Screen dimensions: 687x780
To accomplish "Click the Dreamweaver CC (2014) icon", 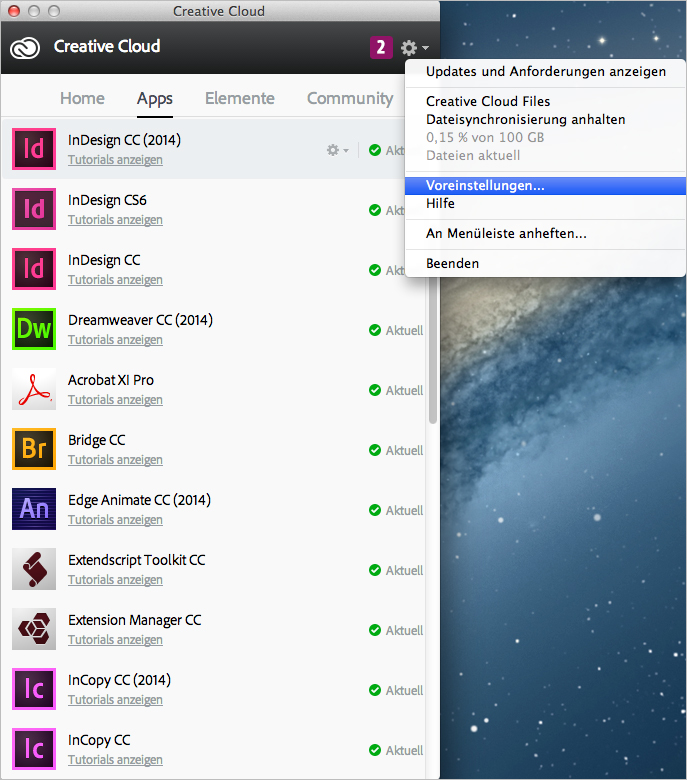I will tap(34, 329).
